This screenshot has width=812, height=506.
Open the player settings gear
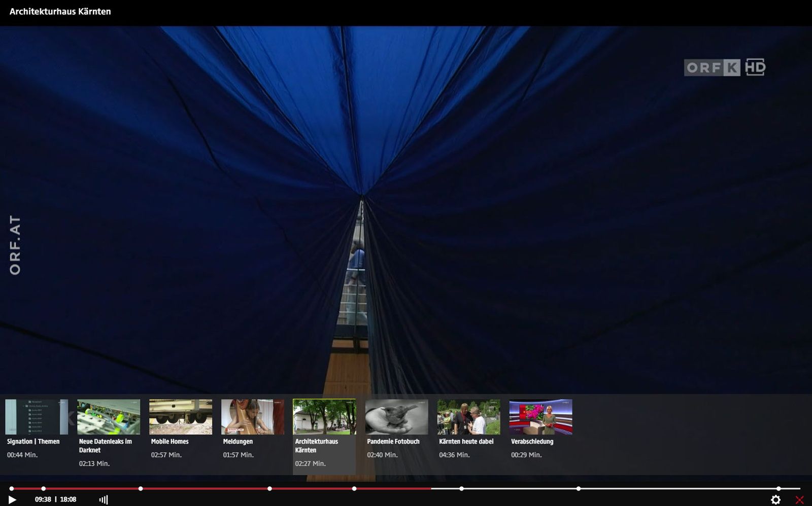(775, 499)
